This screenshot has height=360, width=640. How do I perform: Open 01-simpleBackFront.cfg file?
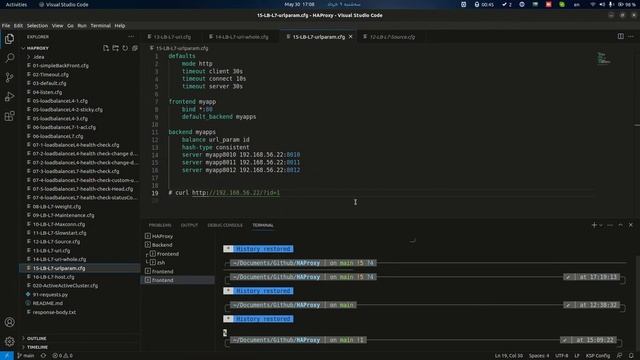tap(60, 66)
